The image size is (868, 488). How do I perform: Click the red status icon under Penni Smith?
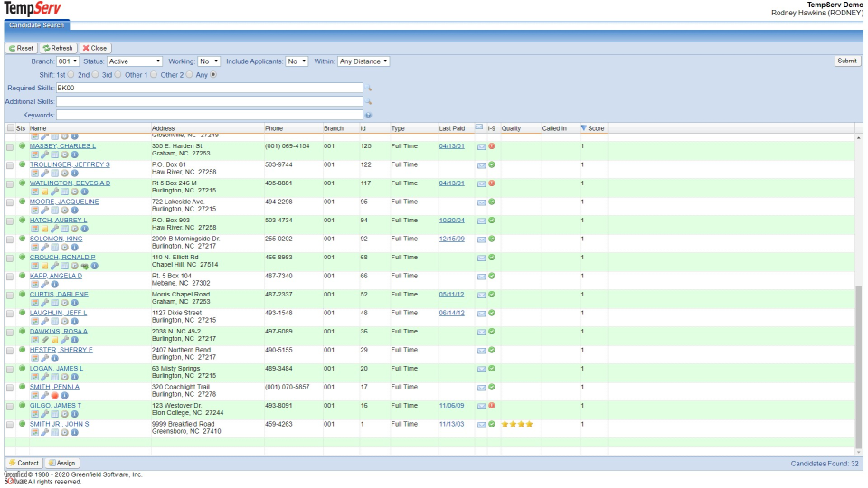(x=54, y=396)
